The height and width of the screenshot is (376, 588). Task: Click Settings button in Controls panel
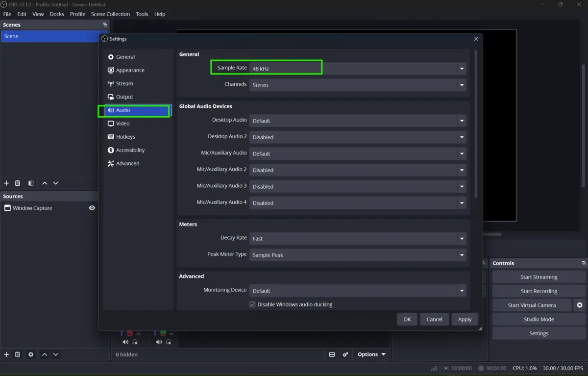[539, 333]
